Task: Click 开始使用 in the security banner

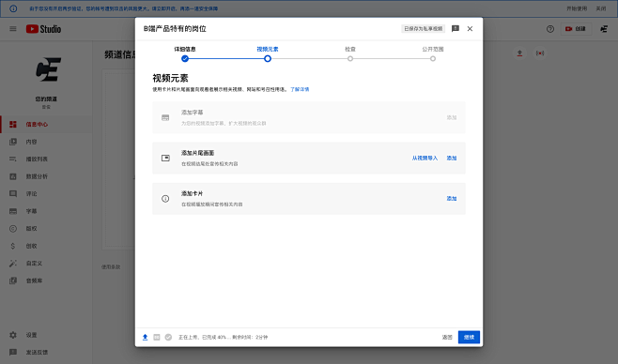Action: 577,8
